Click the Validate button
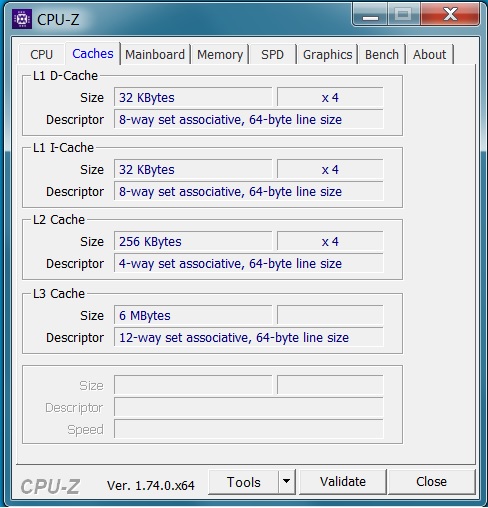Screen dimensions: 488x508 point(343,482)
